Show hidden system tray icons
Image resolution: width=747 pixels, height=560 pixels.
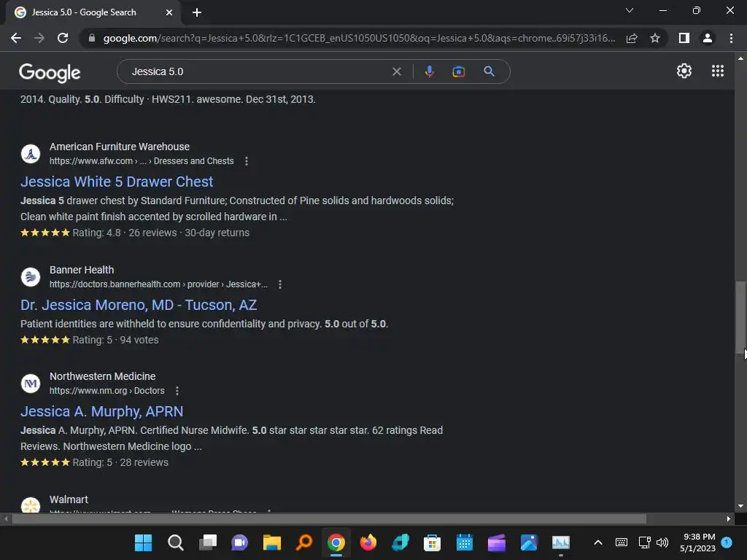point(598,542)
